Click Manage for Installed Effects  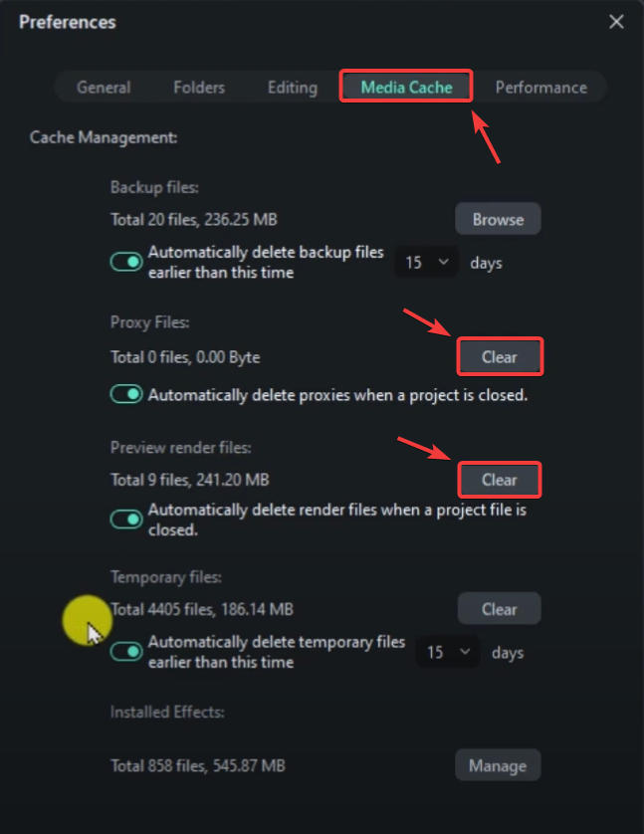(498, 765)
